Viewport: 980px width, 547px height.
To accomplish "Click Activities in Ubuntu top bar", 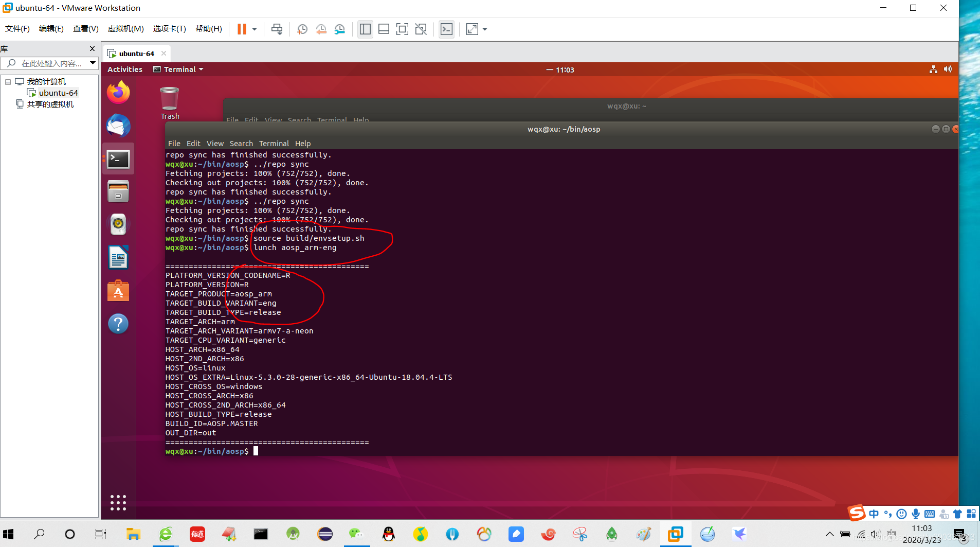I will click(125, 69).
